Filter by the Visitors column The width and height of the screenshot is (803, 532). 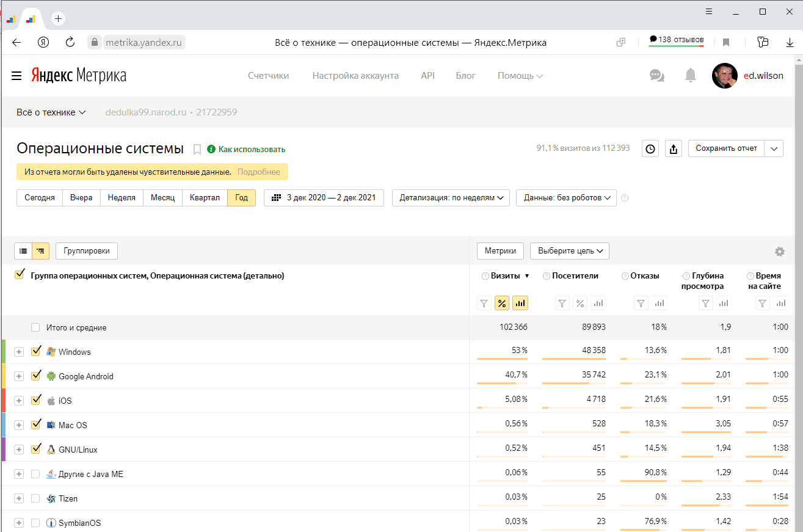pos(563,303)
